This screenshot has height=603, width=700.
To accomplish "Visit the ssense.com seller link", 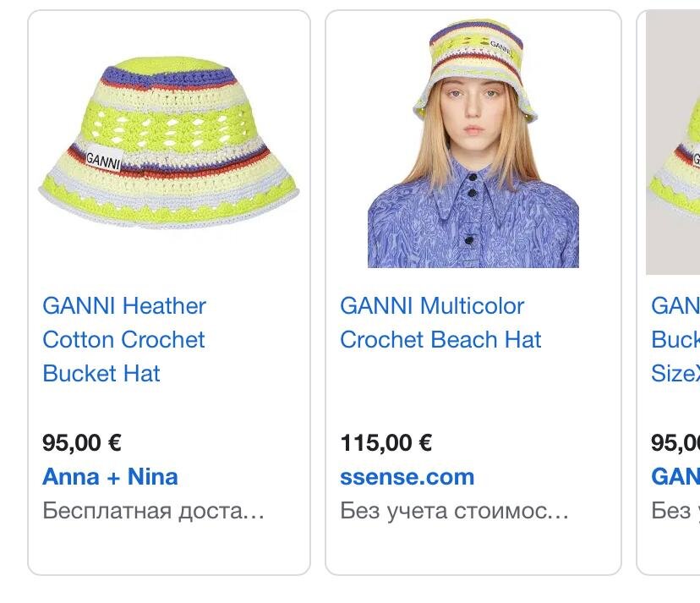I will tap(407, 477).
